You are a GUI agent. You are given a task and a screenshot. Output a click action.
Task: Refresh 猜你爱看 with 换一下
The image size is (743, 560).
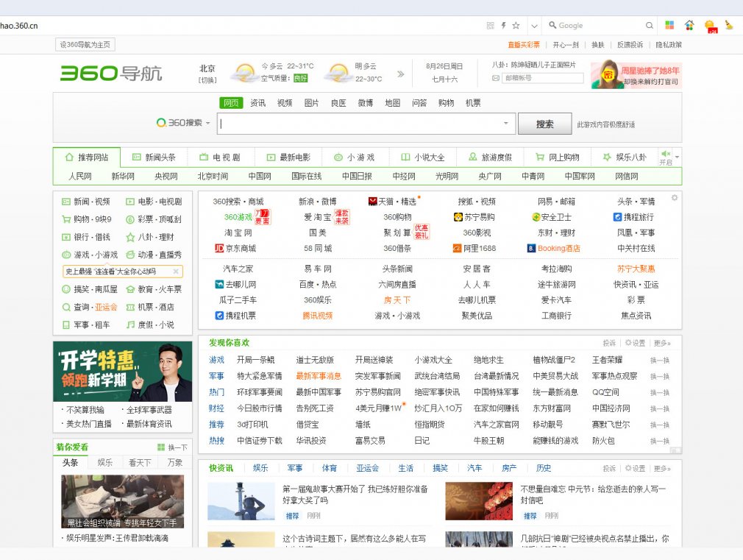click(173, 447)
